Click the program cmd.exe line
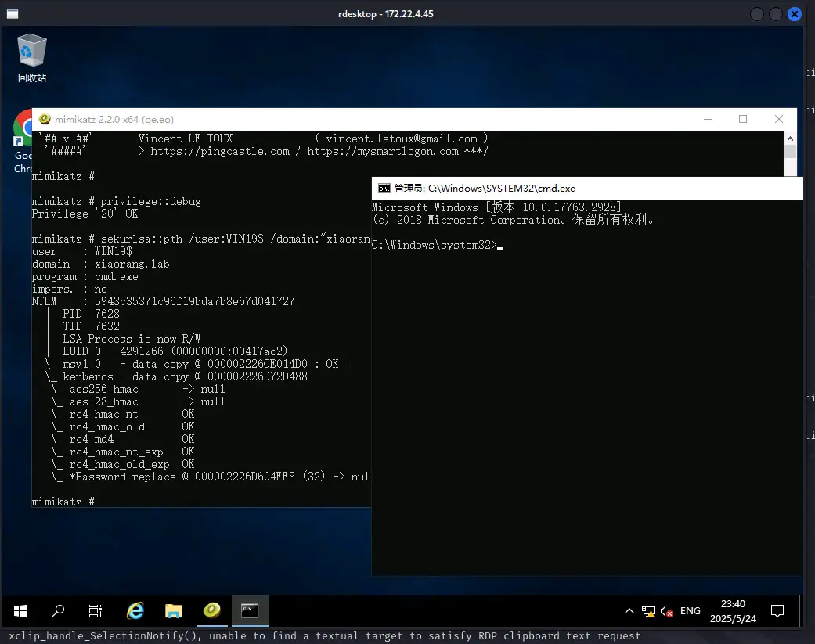Image resolution: width=815 pixels, height=644 pixels. [85, 277]
